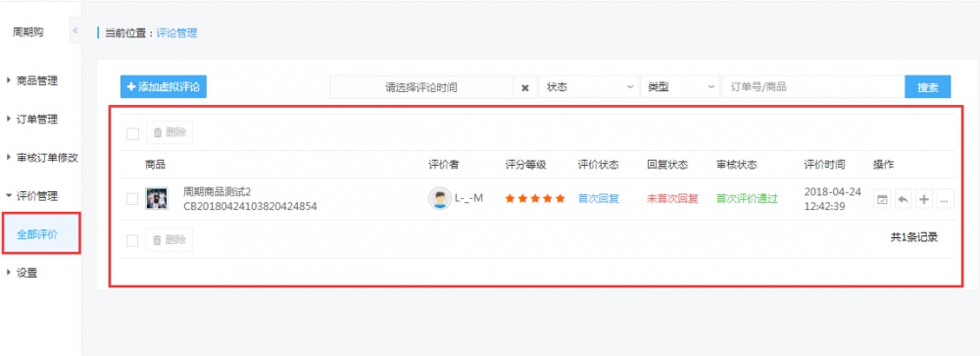
Task: Tick the top select-all checkbox
Action: tap(132, 133)
